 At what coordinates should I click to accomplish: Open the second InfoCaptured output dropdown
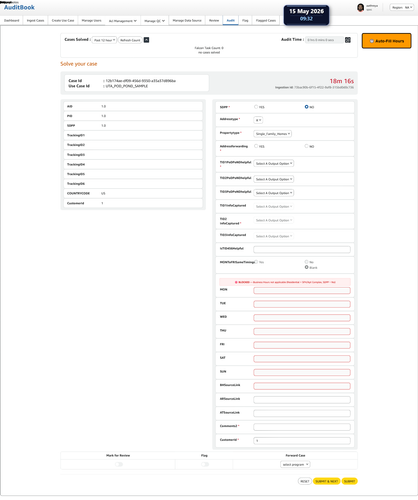pyautogui.click(x=274, y=220)
